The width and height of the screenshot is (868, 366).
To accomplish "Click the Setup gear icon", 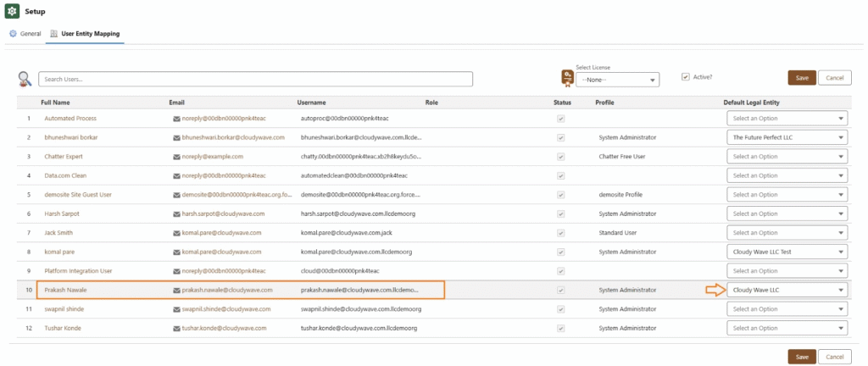I will [13, 12].
